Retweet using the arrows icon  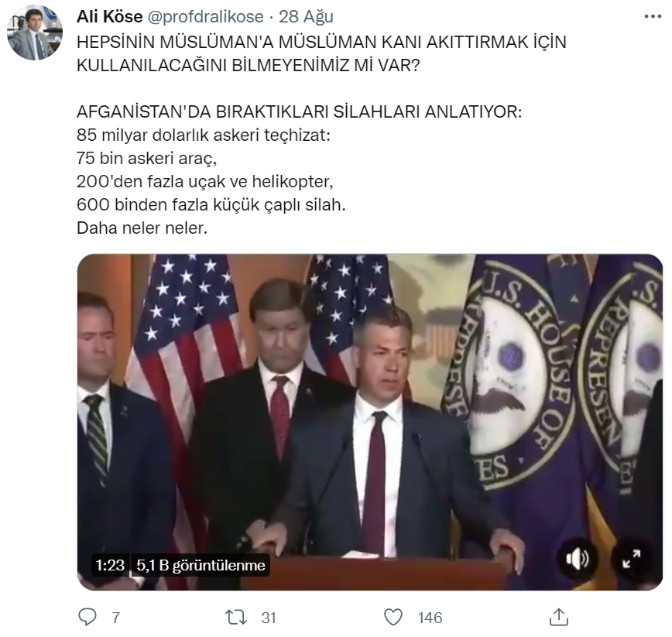236,618
